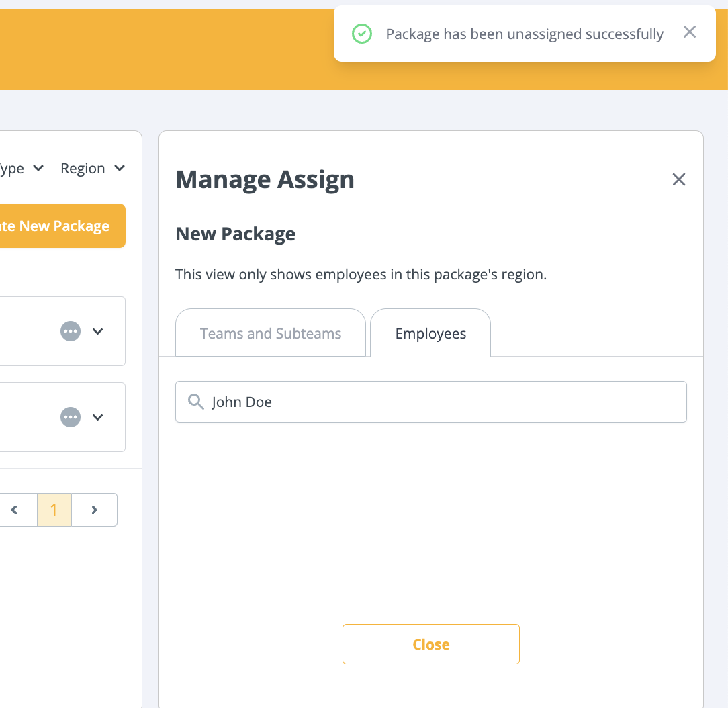The width and height of the screenshot is (728, 708).
Task: Open more options for second package row
Action: pos(71,417)
